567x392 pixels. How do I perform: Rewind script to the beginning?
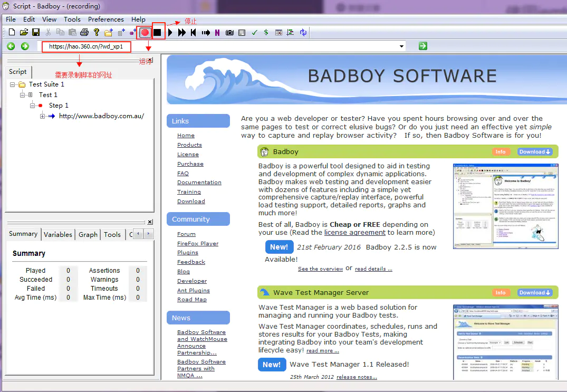[x=194, y=33]
